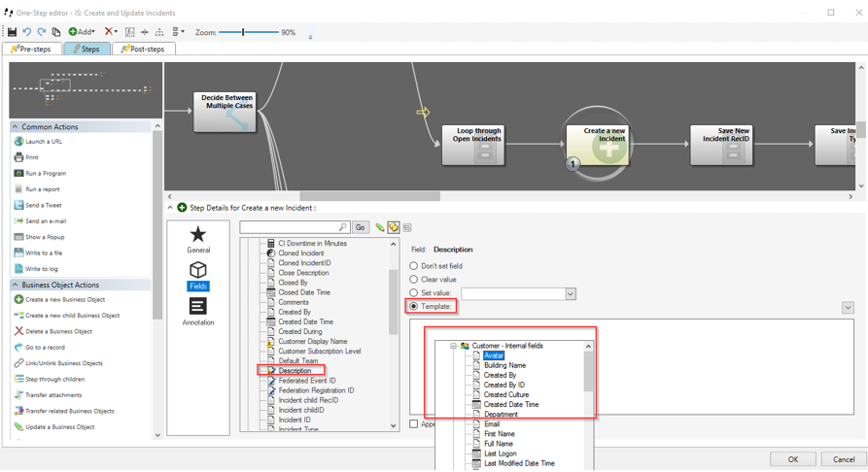Screen dimensions: 868x472
Task: Switch to the Post-steps tab
Action: [143, 49]
